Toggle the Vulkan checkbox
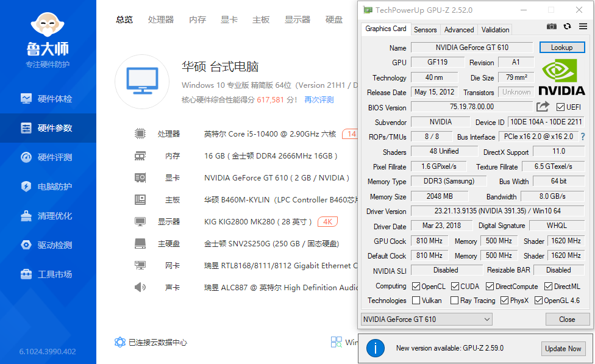The width and height of the screenshot is (595, 364). [x=416, y=301]
